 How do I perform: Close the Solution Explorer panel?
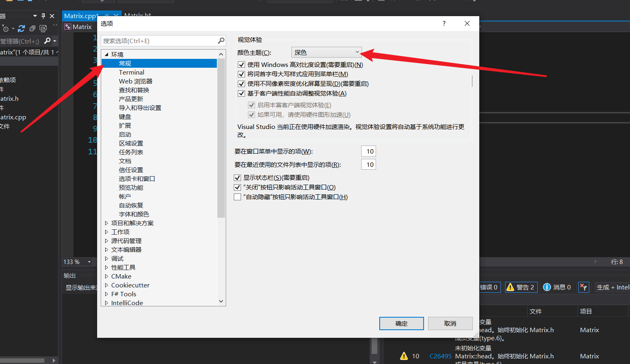tap(52, 16)
